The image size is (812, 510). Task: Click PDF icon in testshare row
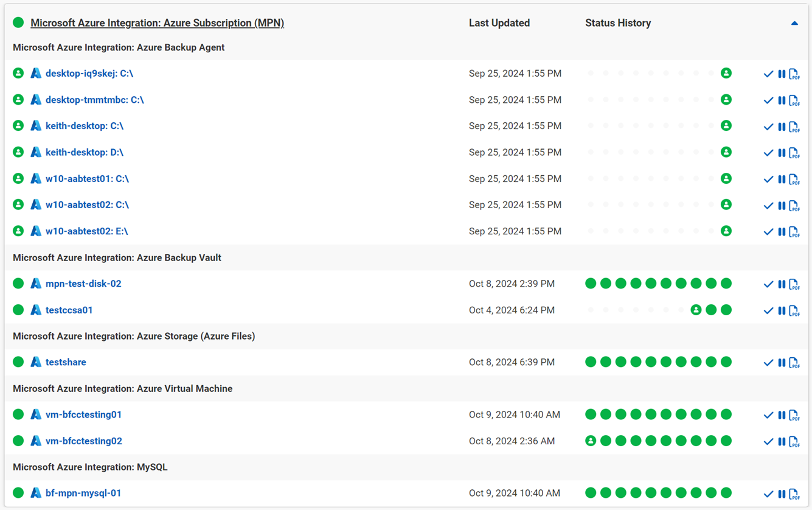point(794,363)
